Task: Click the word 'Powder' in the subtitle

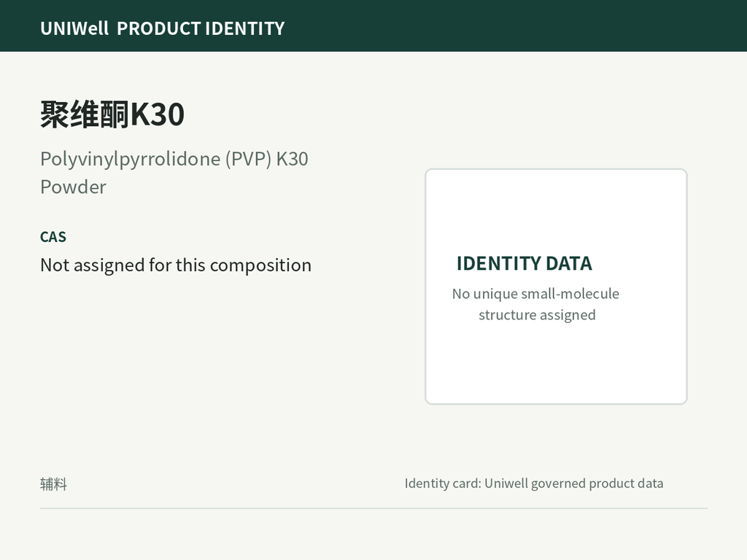Action: pos(73,187)
